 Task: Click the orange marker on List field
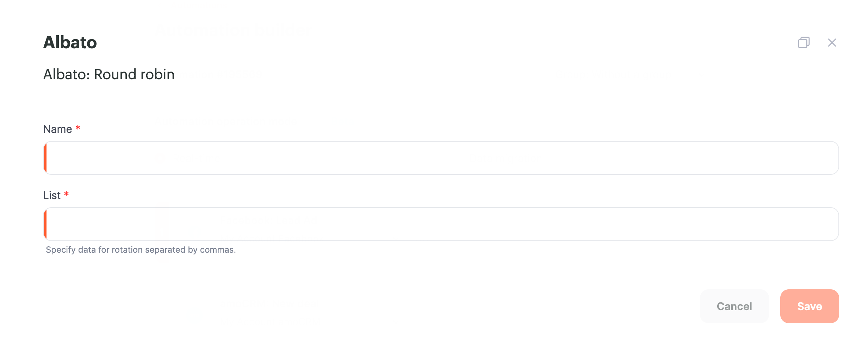45,224
